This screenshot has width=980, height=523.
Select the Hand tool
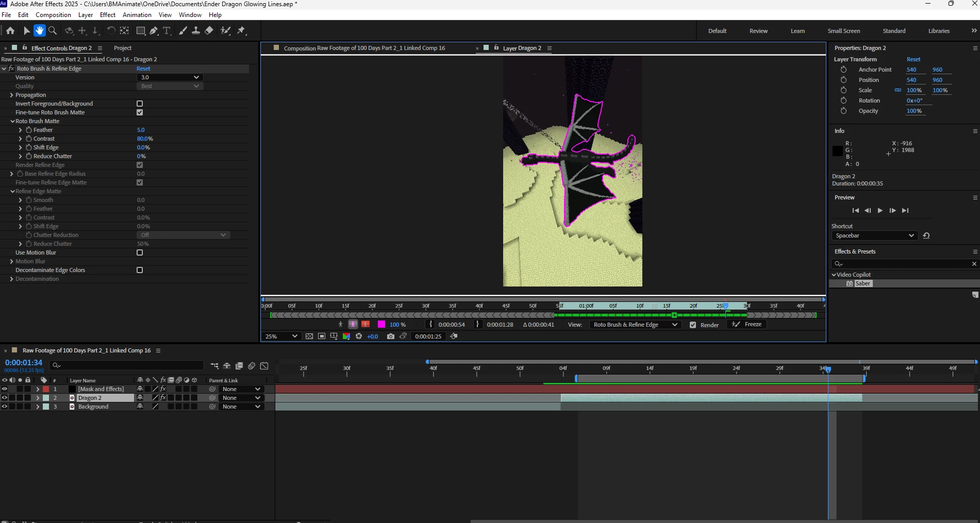coord(40,31)
